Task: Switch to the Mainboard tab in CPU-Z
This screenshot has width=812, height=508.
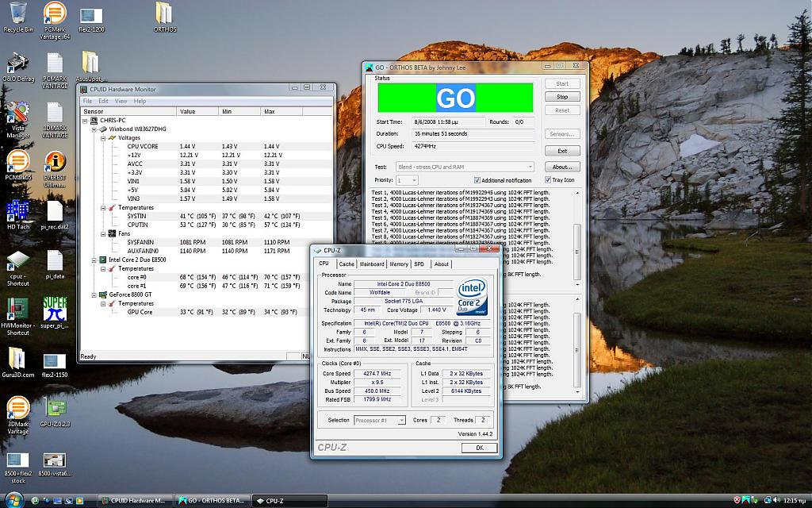Action: pyautogui.click(x=372, y=264)
